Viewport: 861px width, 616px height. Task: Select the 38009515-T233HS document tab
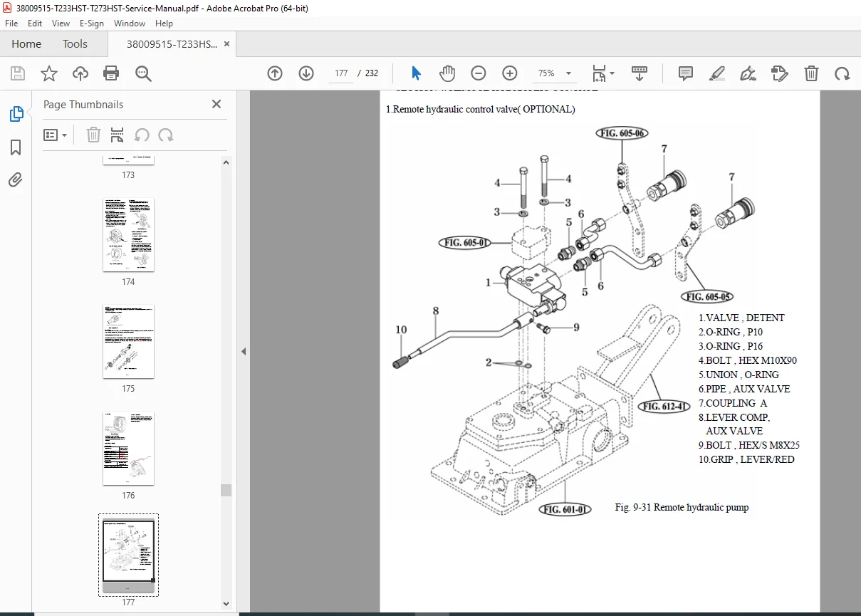coord(172,44)
